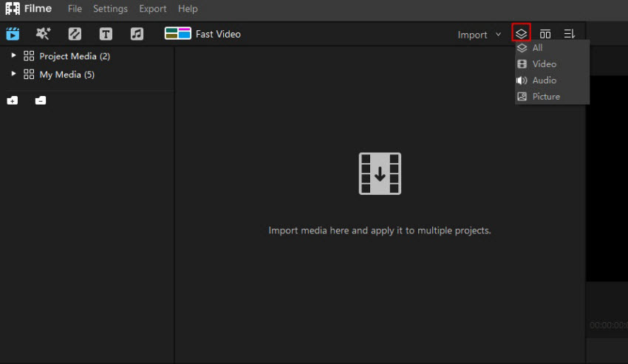Image resolution: width=628 pixels, height=364 pixels.
Task: Expand the My Media tree arrow
Action: pos(13,74)
